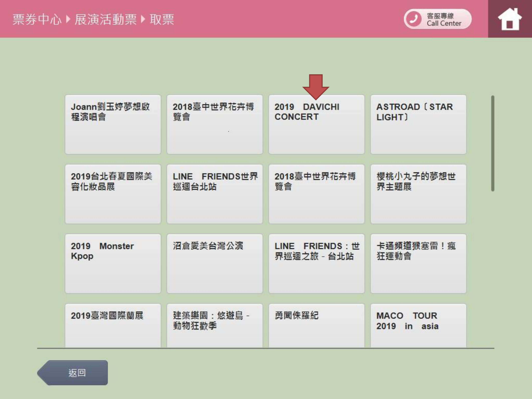532x399 pixels.
Task: Open ASTROAD (STAR LIGHT) event tile
Action: click(418, 124)
